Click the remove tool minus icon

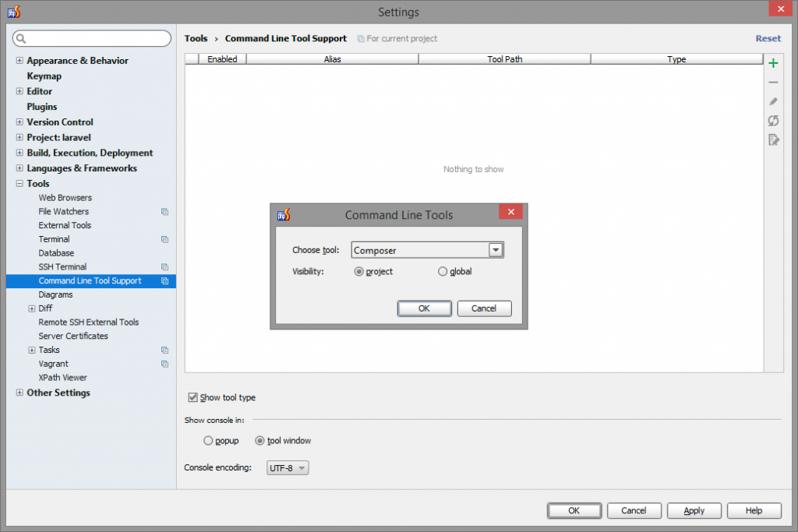tap(773, 82)
